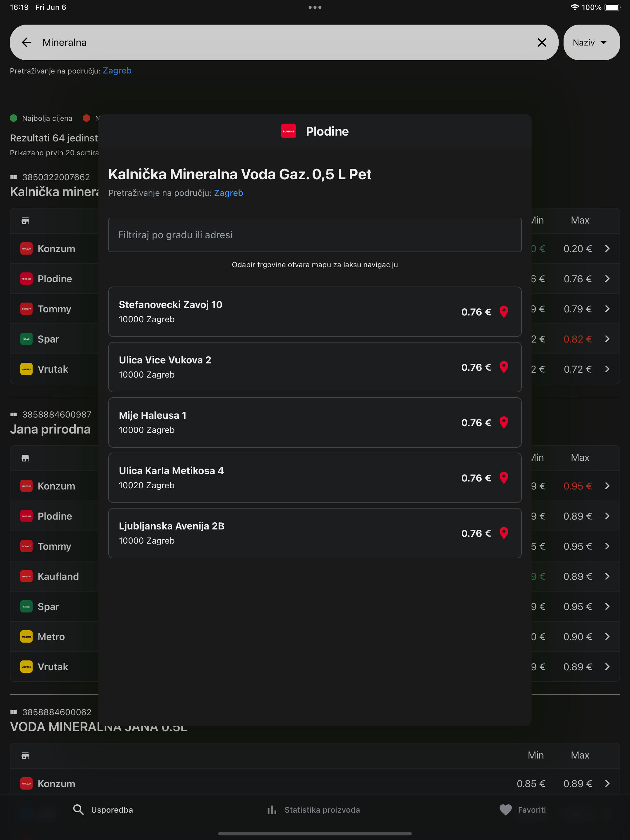Tap the Favoriti heart icon
The height and width of the screenshot is (840, 630).
(505, 810)
